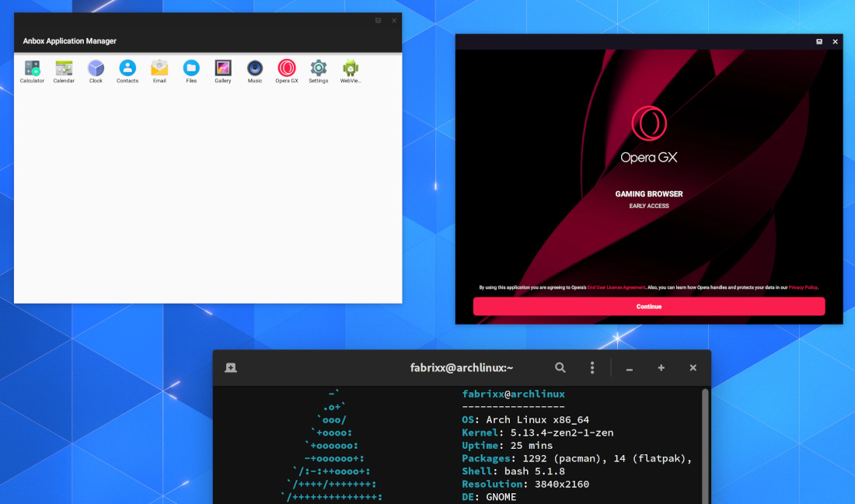Close the Anbox Application Manager window
The width and height of the screenshot is (855, 504).
click(x=394, y=20)
